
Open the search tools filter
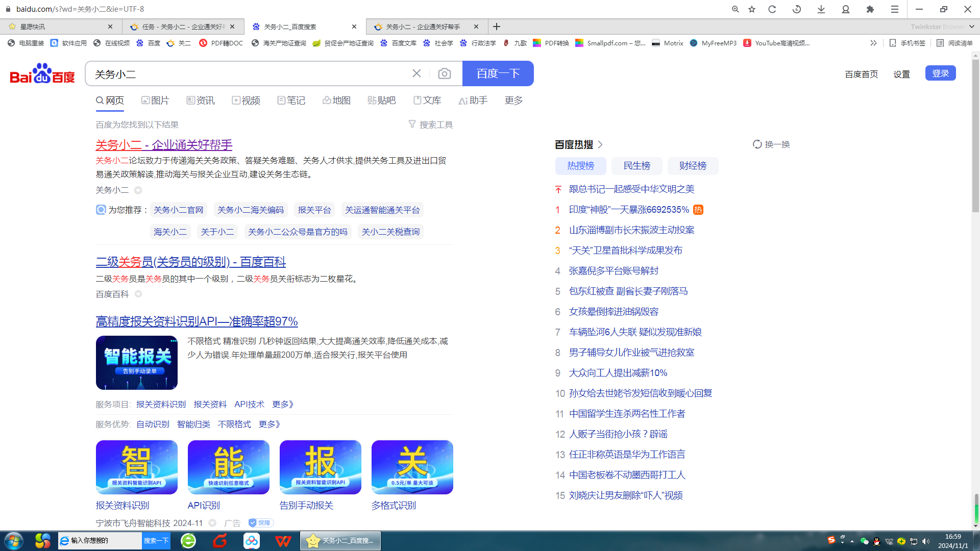coord(431,124)
